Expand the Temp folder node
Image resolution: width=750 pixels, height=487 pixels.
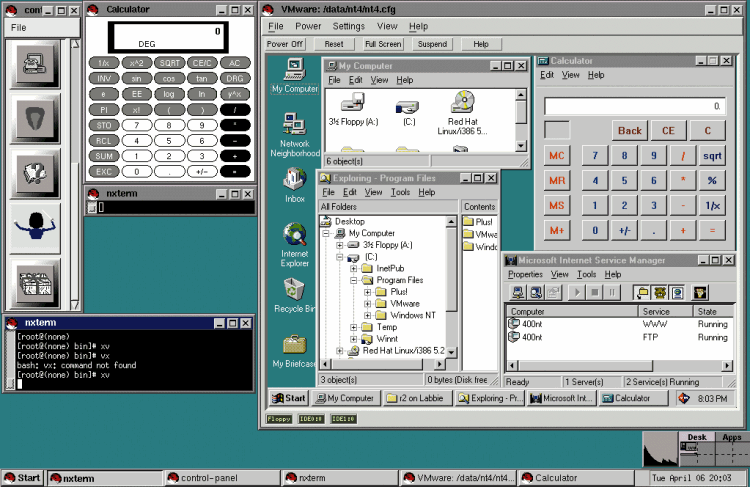(x=354, y=327)
